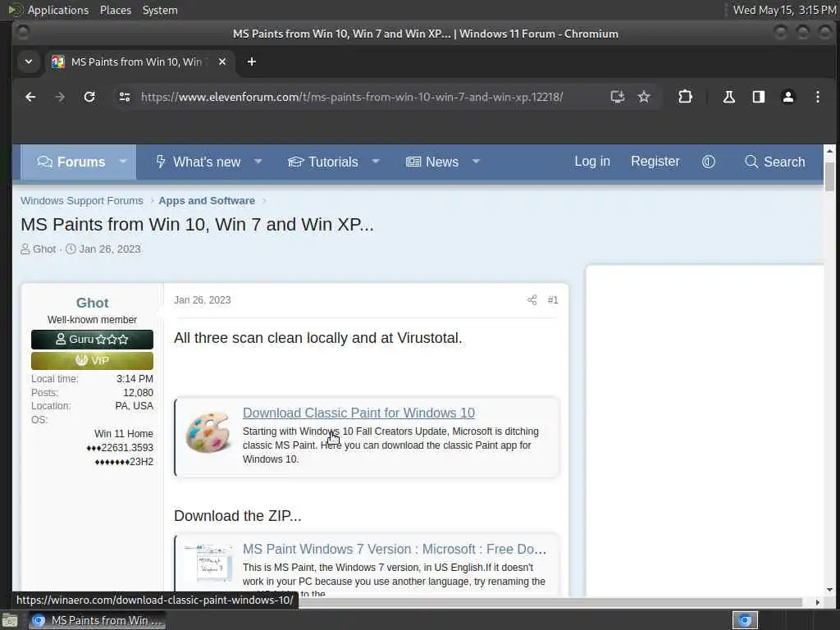This screenshot has height=630, width=840.
Task: Click the Register link
Action: (x=655, y=162)
